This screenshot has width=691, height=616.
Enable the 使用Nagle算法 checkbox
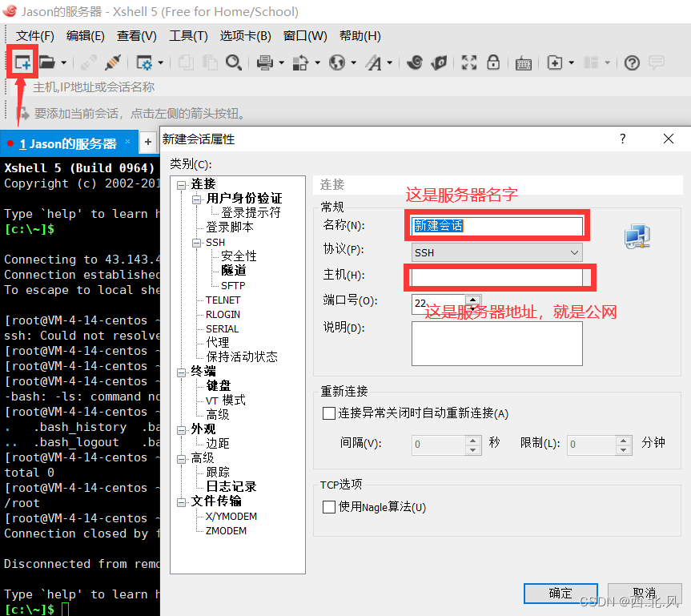click(x=329, y=507)
